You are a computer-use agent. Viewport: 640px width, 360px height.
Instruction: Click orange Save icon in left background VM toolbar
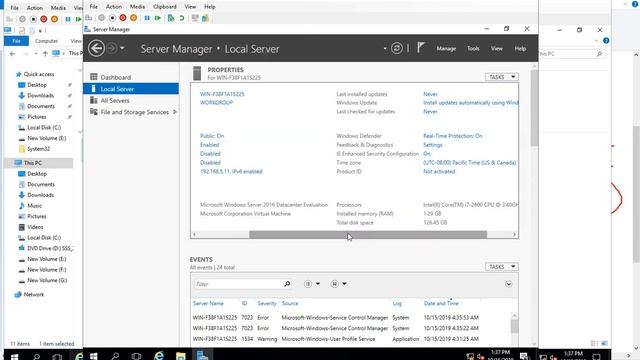[x=54, y=19]
